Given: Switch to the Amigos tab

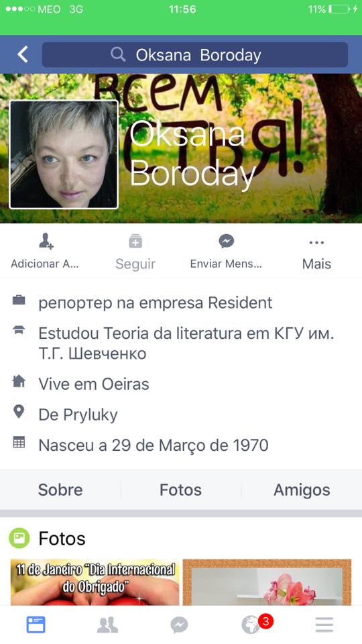Looking at the screenshot, I should (302, 490).
